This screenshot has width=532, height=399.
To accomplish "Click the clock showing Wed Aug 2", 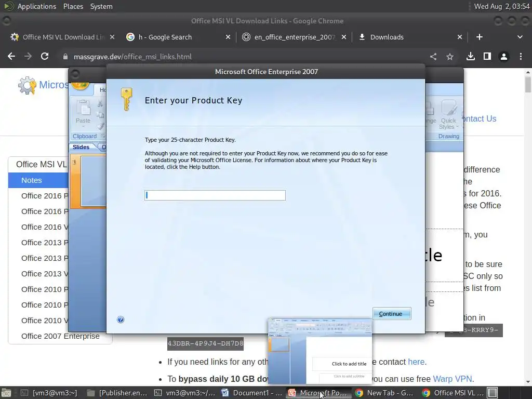I will (x=502, y=6).
